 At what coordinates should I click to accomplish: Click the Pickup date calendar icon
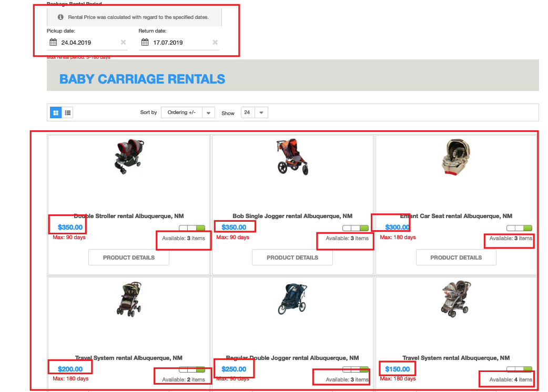[53, 43]
